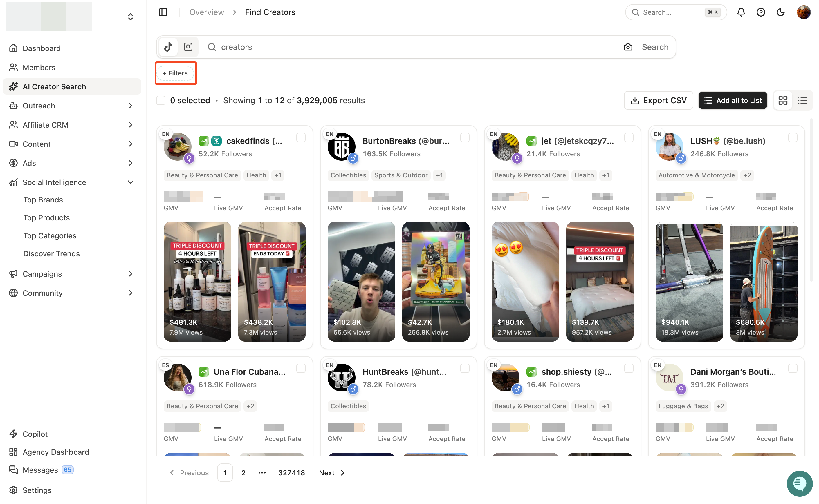Viewport: 819px width, 504px height.
Task: Collapse the Social Intelligence menu
Action: pyautogui.click(x=130, y=182)
